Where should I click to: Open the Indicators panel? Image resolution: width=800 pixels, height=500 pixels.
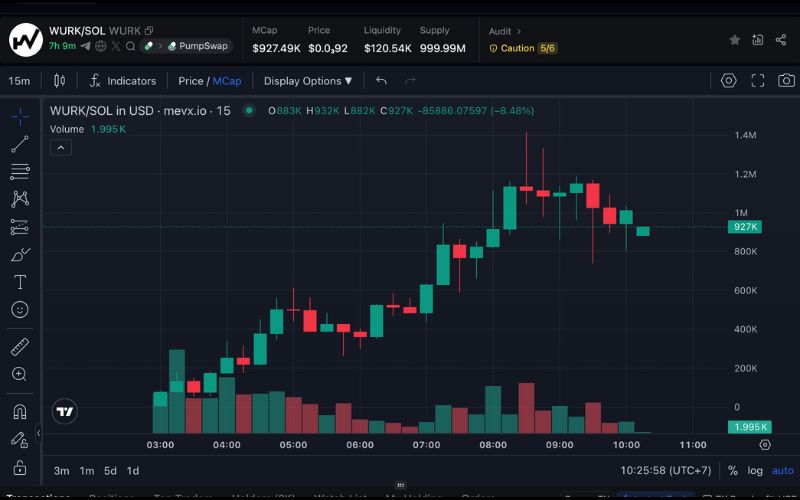point(123,81)
